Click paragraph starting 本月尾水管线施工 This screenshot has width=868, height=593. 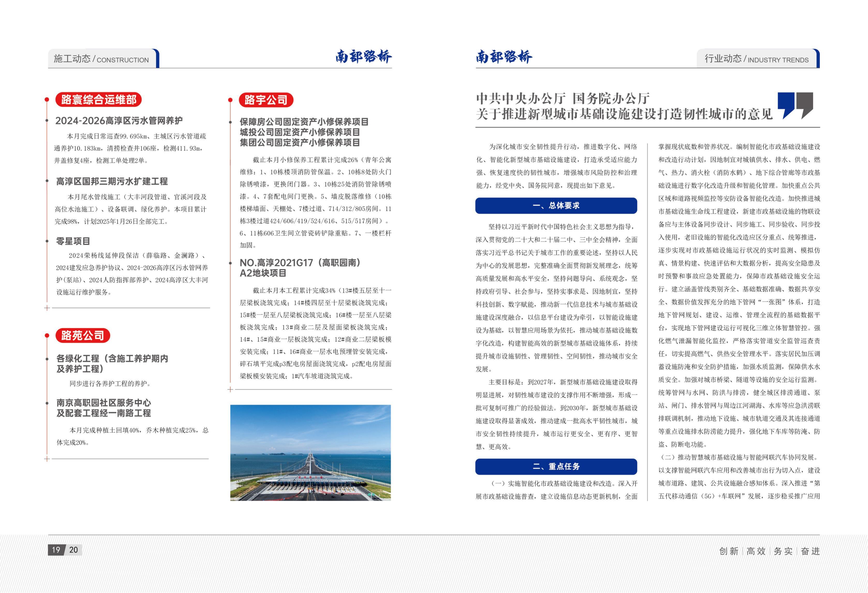tap(131, 209)
